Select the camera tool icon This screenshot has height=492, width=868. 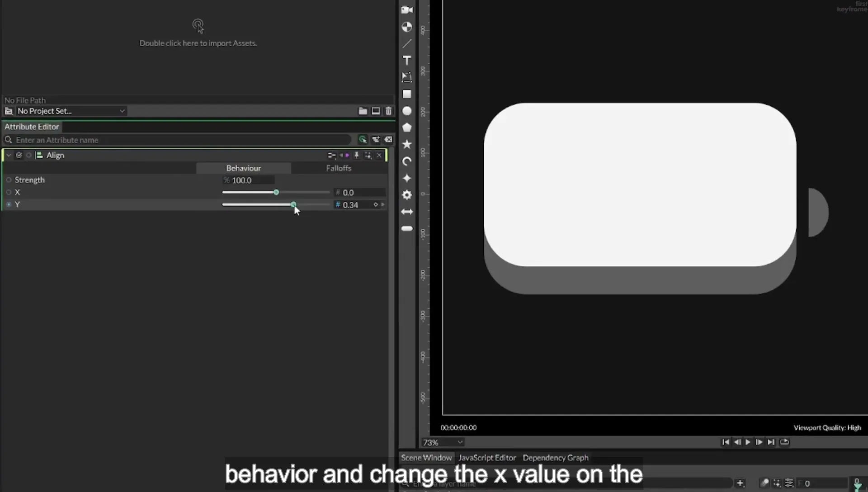pyautogui.click(x=407, y=10)
